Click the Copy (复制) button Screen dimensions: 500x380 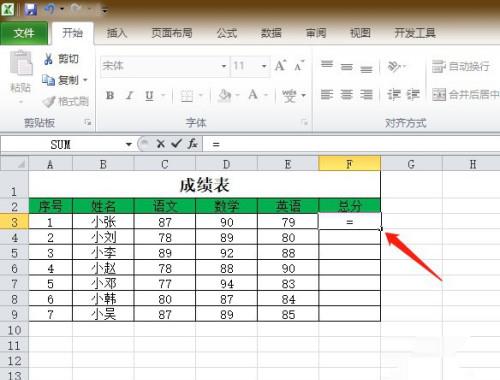pos(65,80)
